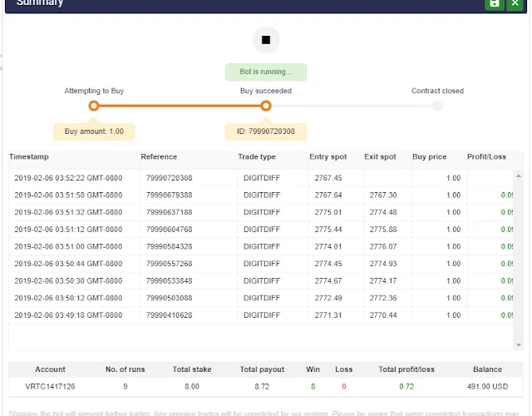Click Total stake value 8.00
The width and height of the screenshot is (532, 416).
[x=192, y=386]
